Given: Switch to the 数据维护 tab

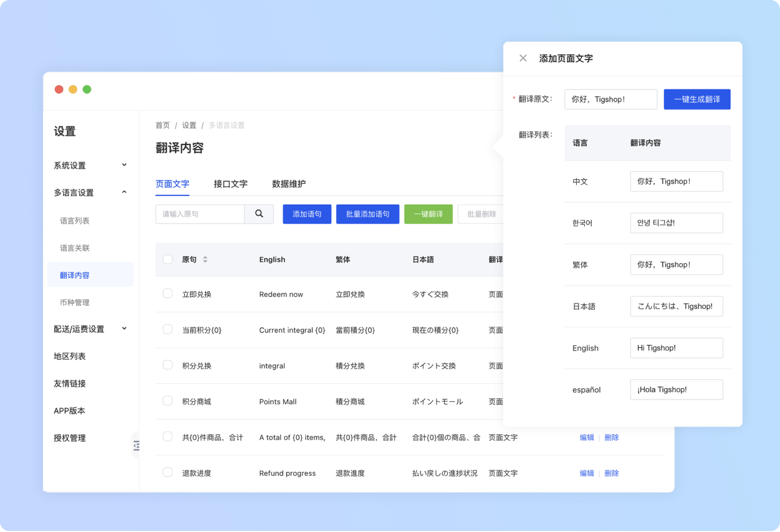Looking at the screenshot, I should click(288, 184).
